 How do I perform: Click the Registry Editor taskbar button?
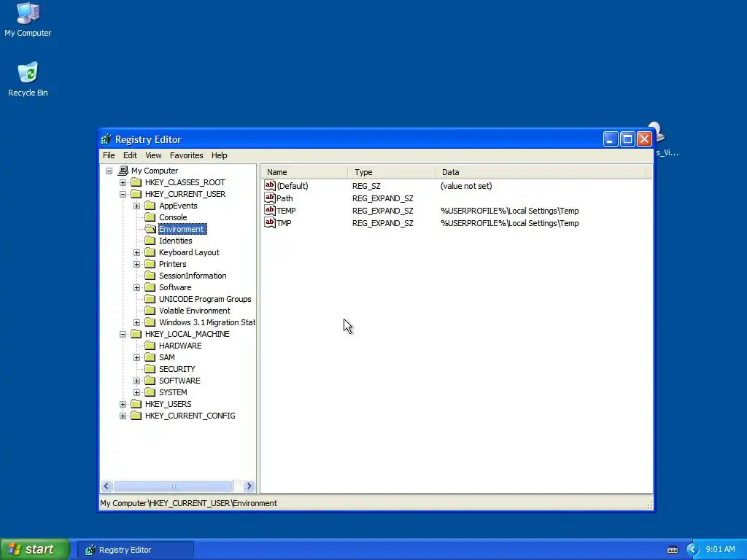pos(135,550)
